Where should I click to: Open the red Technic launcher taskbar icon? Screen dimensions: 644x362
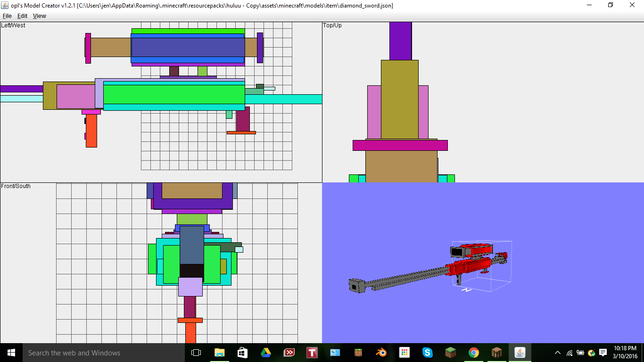pos(312,353)
